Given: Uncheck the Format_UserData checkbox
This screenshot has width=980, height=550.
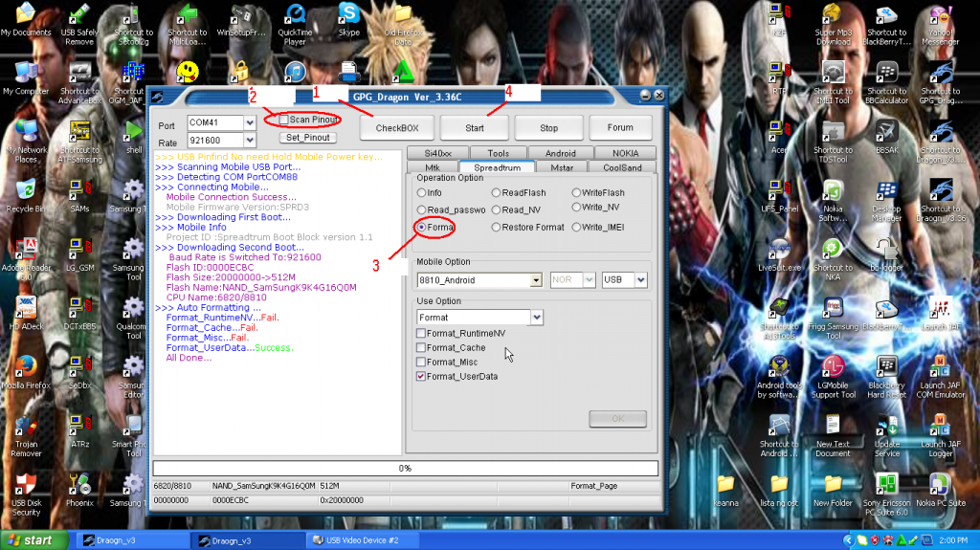Looking at the screenshot, I should (421, 377).
